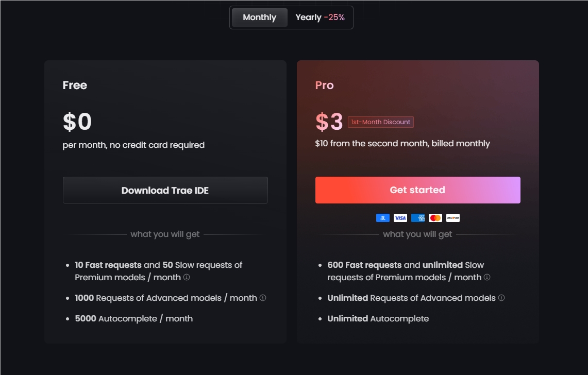Click the 1st-Month Discount badge

coord(381,122)
